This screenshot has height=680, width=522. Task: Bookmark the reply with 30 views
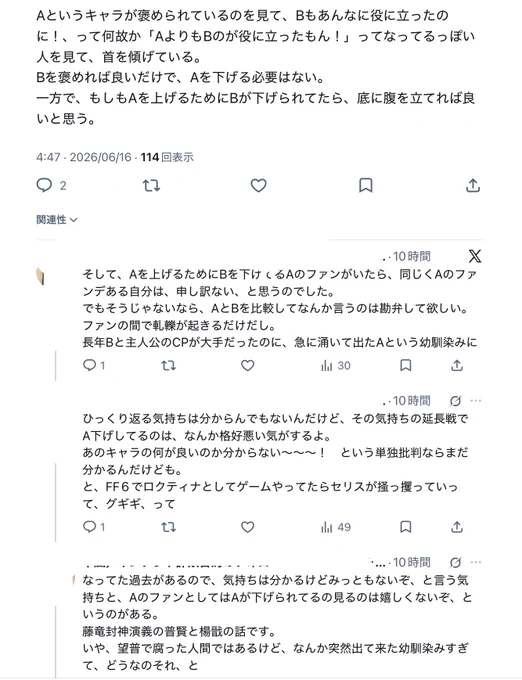(x=405, y=366)
